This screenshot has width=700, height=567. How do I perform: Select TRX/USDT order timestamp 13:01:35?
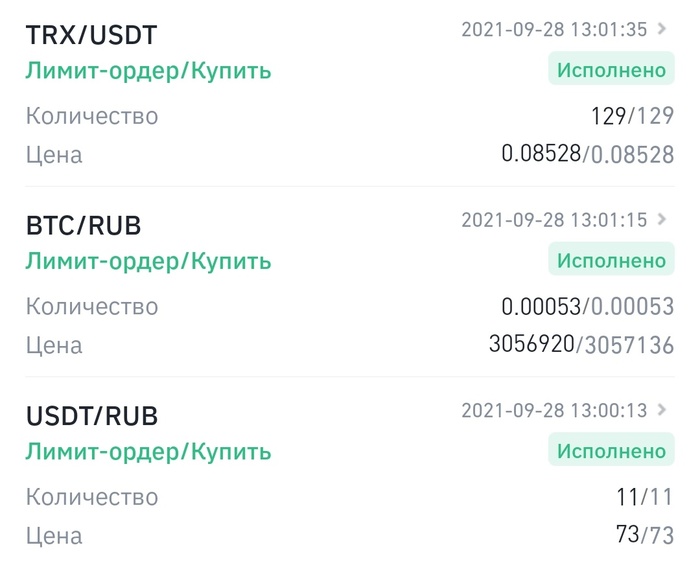[554, 30]
